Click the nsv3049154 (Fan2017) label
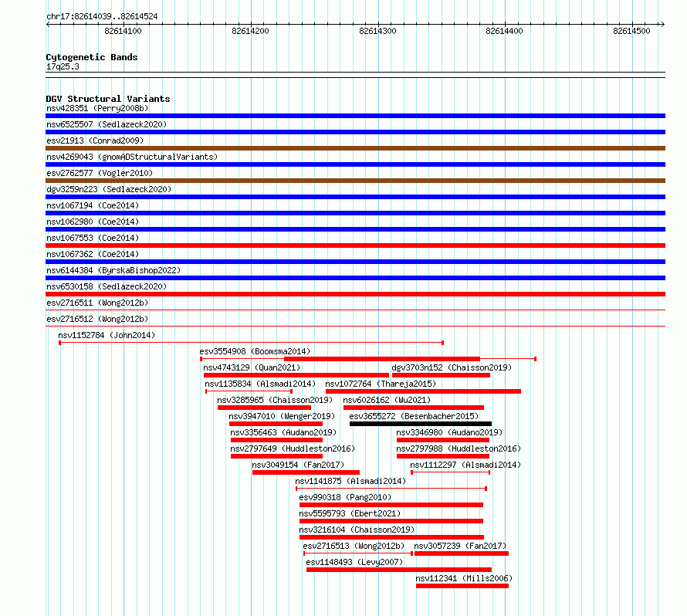Screen dimensions: 687x616 point(298,465)
